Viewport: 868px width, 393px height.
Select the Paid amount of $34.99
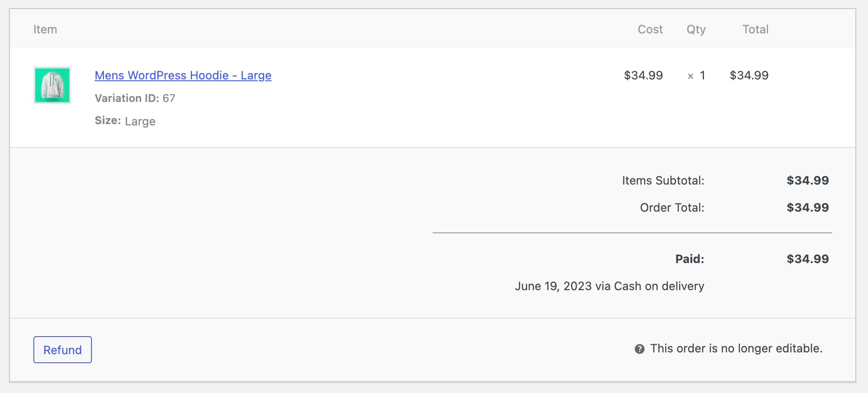click(x=808, y=259)
